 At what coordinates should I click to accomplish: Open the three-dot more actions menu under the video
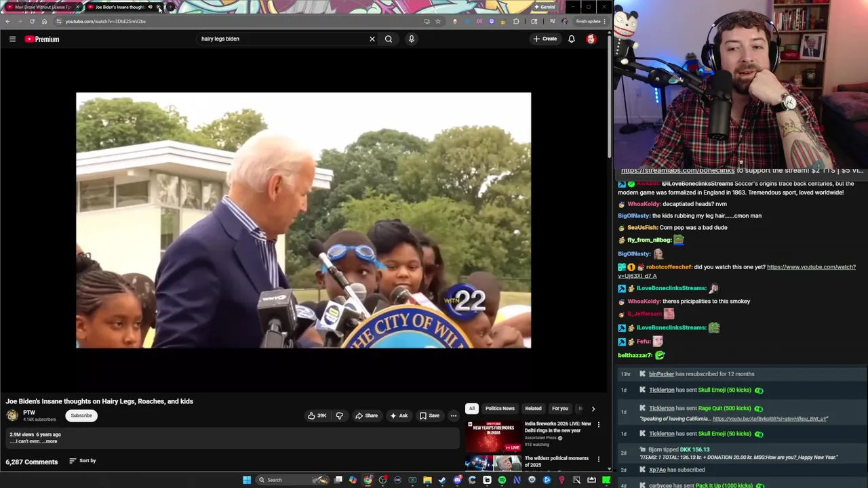tap(454, 415)
